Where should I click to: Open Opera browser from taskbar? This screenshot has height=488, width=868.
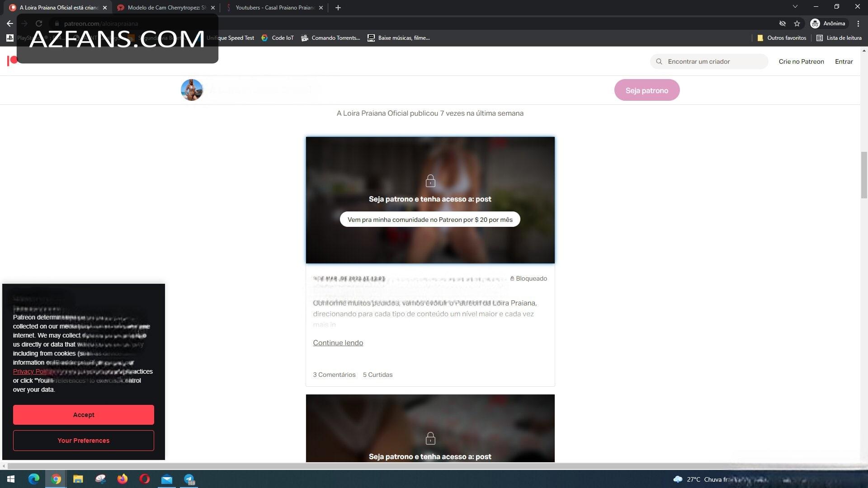pos(145,479)
